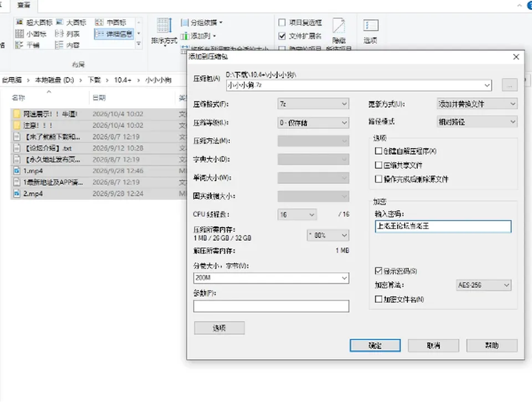Select the 超大图标 extra-large icons layout

pyautogui.click(x=34, y=22)
